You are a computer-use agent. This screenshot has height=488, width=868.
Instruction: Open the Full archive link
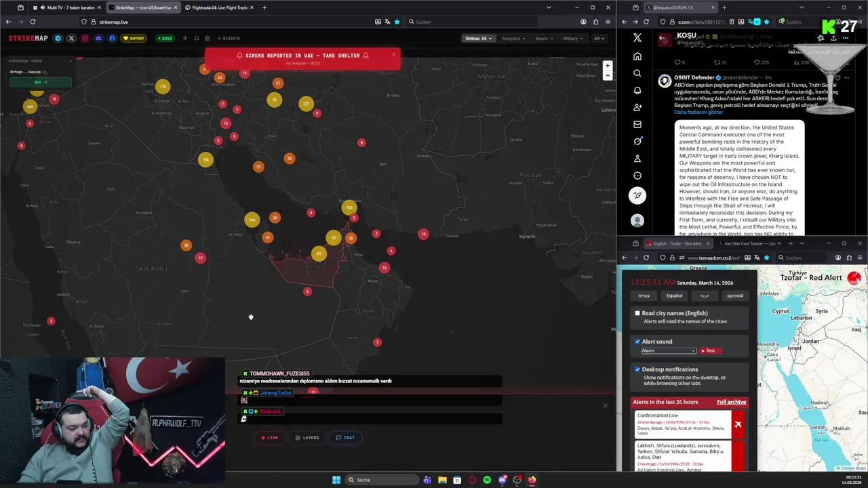tap(732, 402)
